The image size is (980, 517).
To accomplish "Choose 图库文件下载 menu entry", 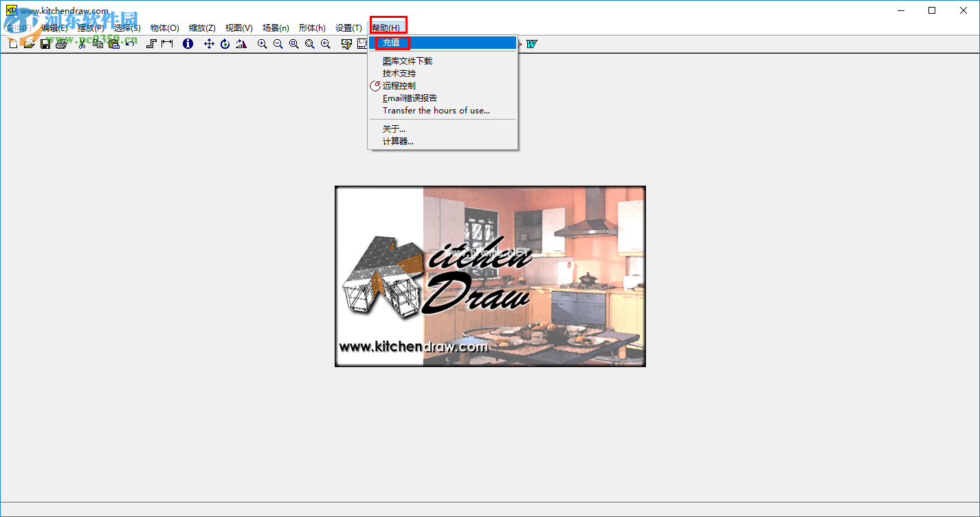I will pos(443,61).
